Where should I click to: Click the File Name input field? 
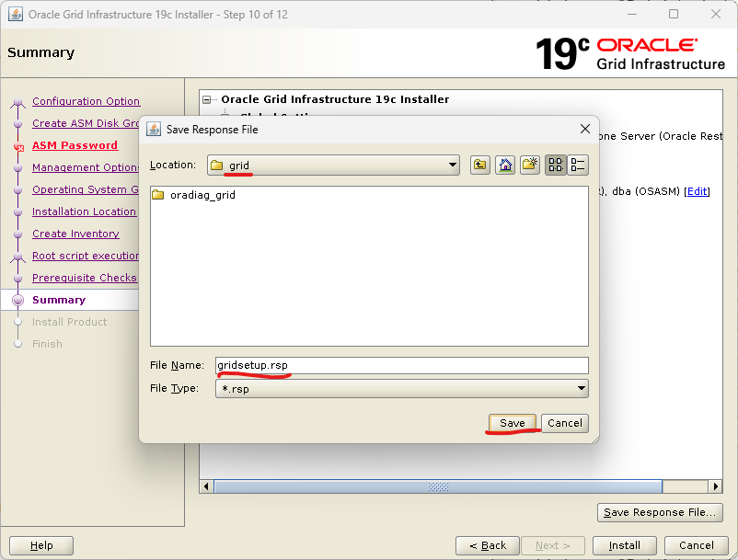pos(401,366)
